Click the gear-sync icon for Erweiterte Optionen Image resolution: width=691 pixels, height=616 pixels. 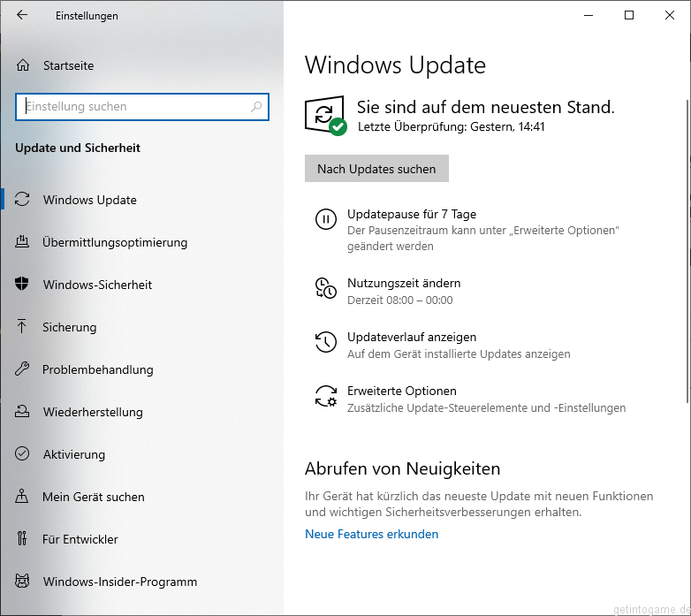coord(326,396)
